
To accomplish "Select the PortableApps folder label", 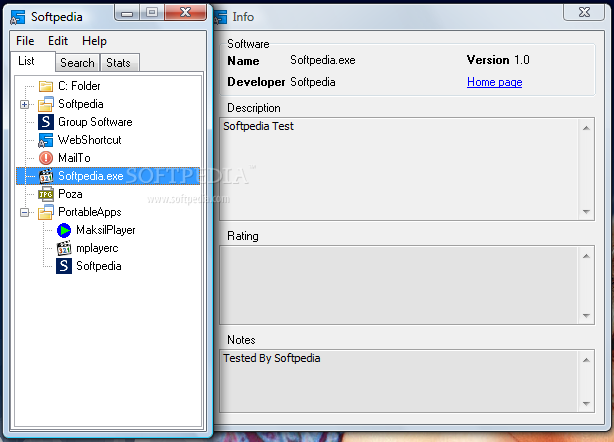I will point(90,212).
